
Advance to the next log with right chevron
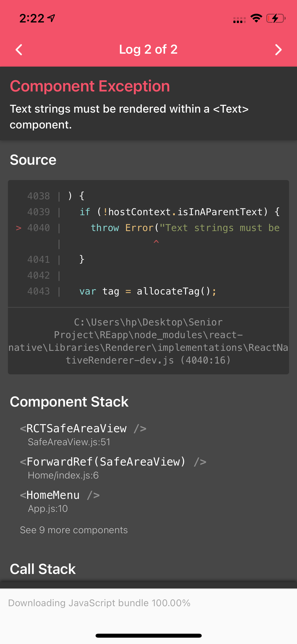(278, 49)
